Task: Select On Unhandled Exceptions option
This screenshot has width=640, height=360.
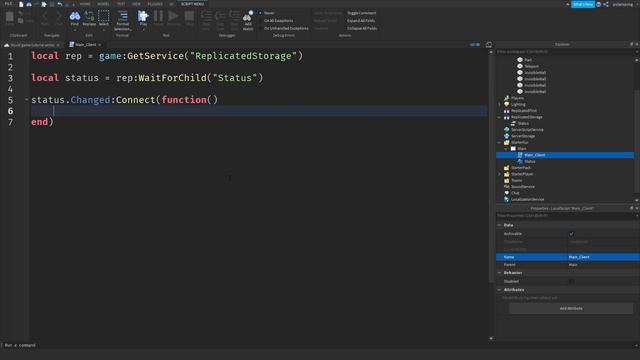Action: pyautogui.click(x=286, y=29)
